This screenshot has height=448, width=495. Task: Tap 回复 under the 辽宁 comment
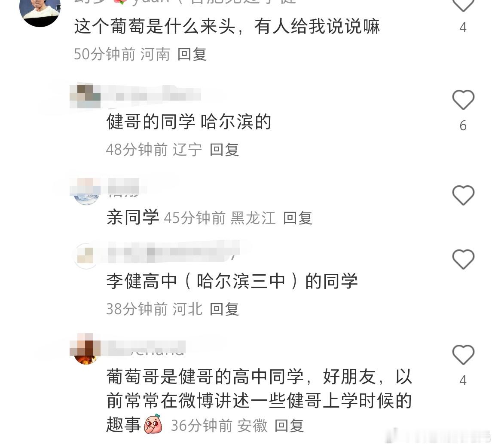[224, 150]
